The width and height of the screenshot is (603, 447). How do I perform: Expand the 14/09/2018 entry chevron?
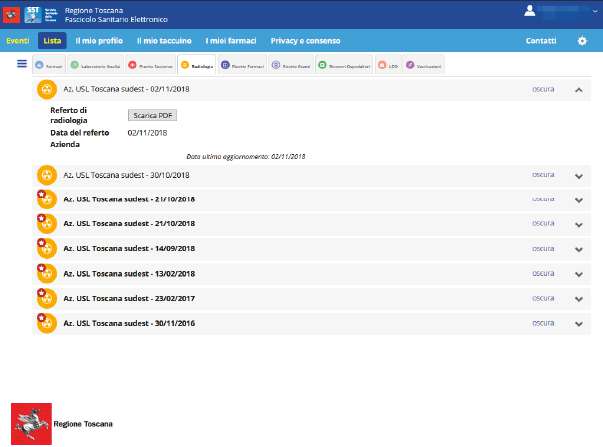pyautogui.click(x=579, y=250)
